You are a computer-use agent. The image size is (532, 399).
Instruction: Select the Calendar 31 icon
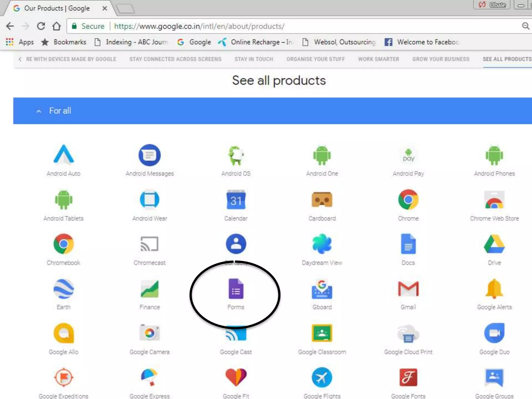pos(236,200)
